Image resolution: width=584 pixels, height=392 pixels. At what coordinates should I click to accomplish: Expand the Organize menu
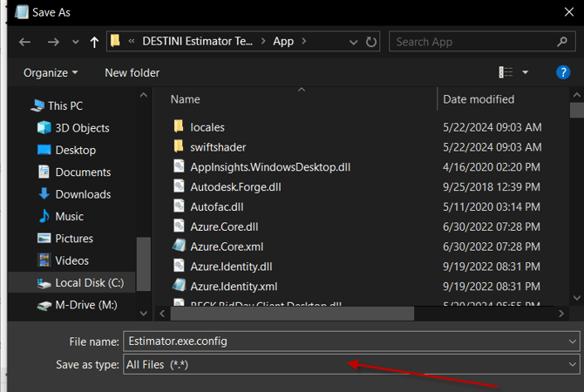click(x=51, y=72)
